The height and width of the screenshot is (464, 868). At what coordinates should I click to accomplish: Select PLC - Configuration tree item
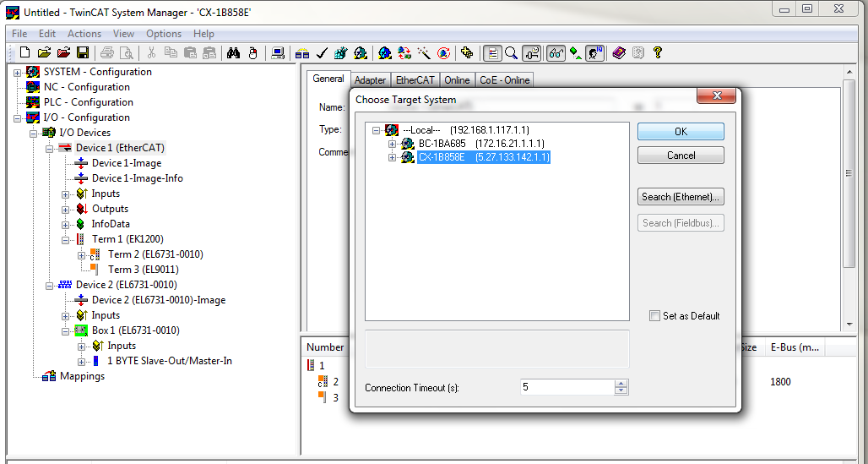[x=89, y=102]
